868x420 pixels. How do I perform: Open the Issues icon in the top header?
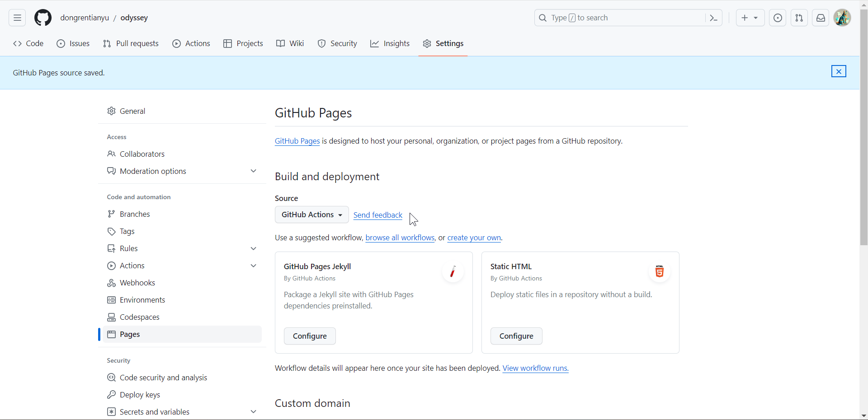coord(778,18)
